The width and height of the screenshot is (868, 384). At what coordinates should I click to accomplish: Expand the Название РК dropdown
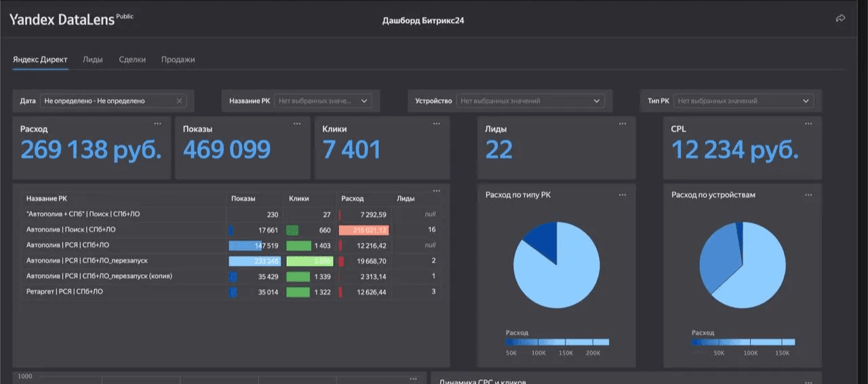pos(323,100)
